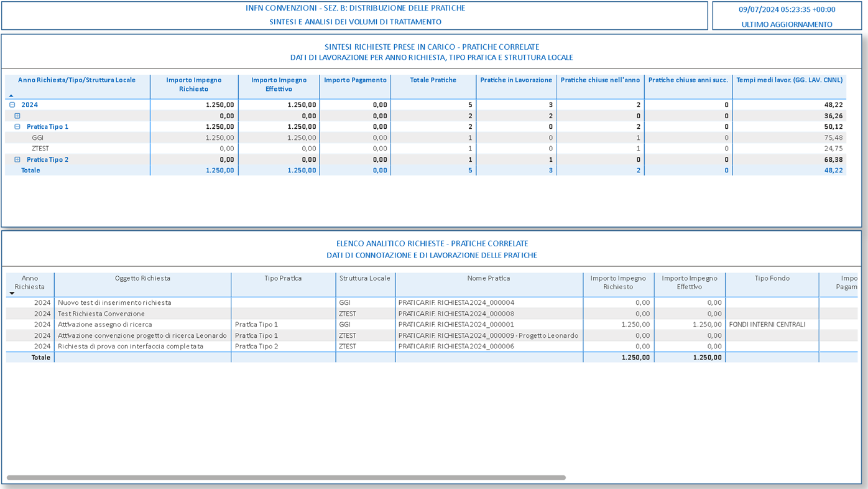Click Oggetto Richiesta column header
This screenshot has height=489, width=868.
[142, 279]
